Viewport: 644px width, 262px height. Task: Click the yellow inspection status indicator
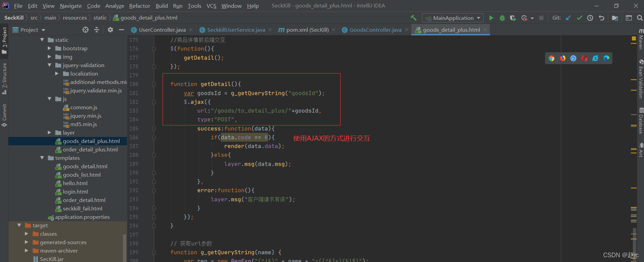click(634, 38)
